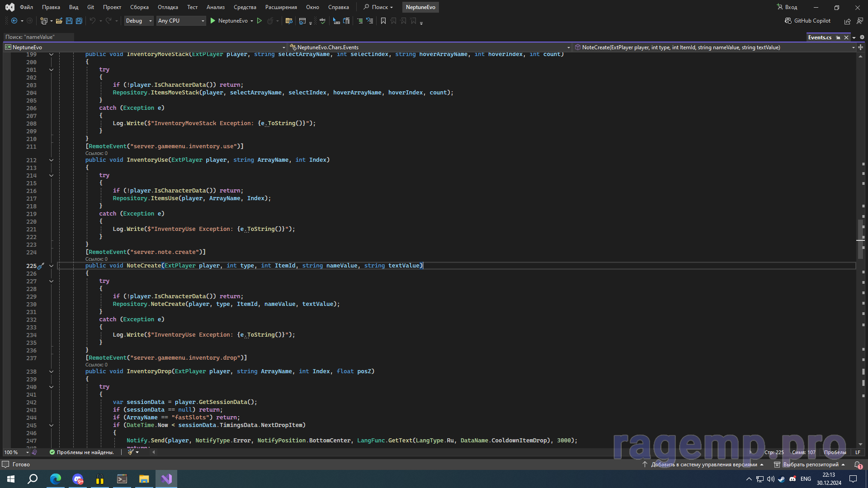Image resolution: width=868 pixels, height=488 pixels.
Task: Click the Find in Files toolbar icon
Action: [289, 21]
